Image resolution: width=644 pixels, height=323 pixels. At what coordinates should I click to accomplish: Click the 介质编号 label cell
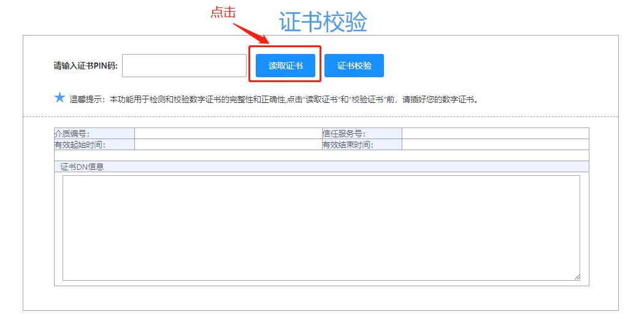tap(94, 134)
